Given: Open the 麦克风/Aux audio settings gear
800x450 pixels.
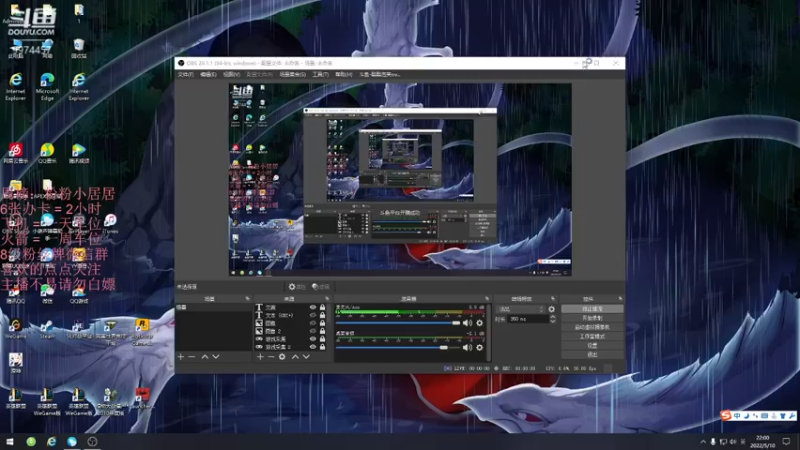Looking at the screenshot, I should pyautogui.click(x=480, y=323).
